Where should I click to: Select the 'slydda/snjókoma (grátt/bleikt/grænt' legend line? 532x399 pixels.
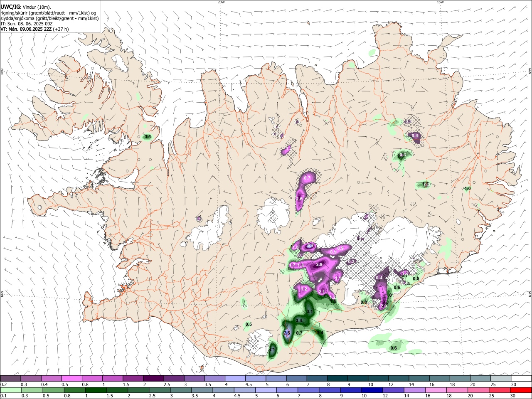[49, 18]
